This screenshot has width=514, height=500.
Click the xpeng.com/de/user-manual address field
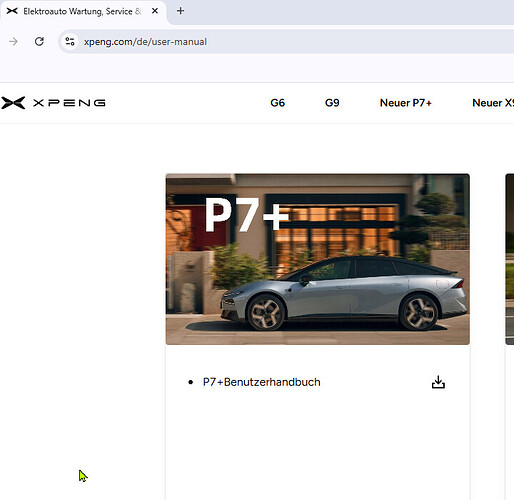[287, 42]
